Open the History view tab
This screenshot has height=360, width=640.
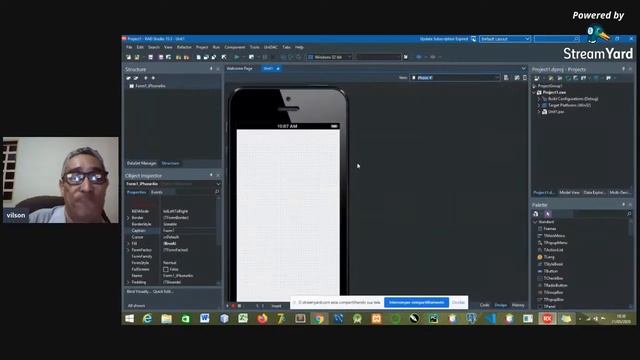[518, 305]
